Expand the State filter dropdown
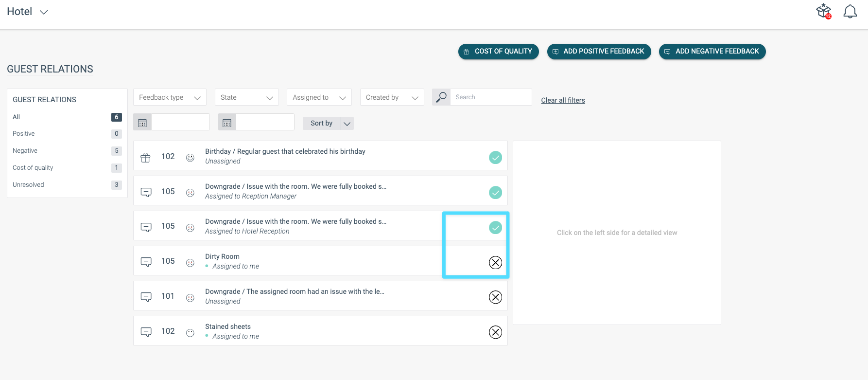Image resolution: width=868 pixels, height=380 pixels. click(247, 97)
